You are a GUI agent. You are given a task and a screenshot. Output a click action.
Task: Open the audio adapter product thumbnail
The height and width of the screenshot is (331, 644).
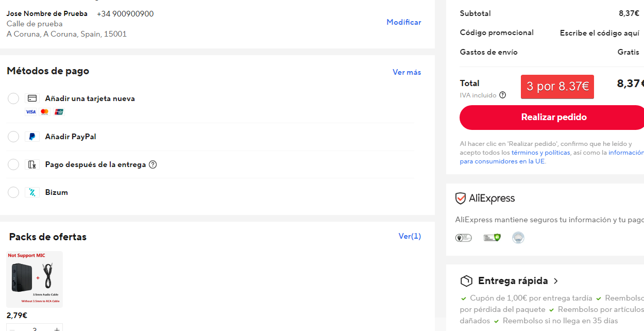coord(35,279)
